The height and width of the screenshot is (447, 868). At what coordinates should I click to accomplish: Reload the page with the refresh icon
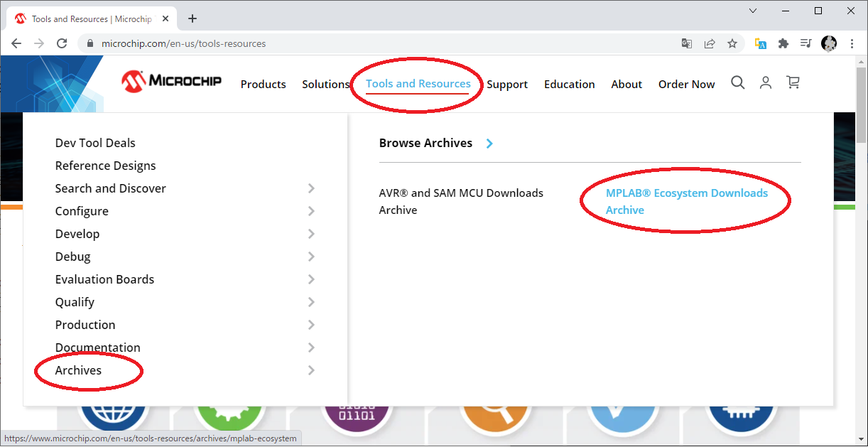click(x=62, y=43)
